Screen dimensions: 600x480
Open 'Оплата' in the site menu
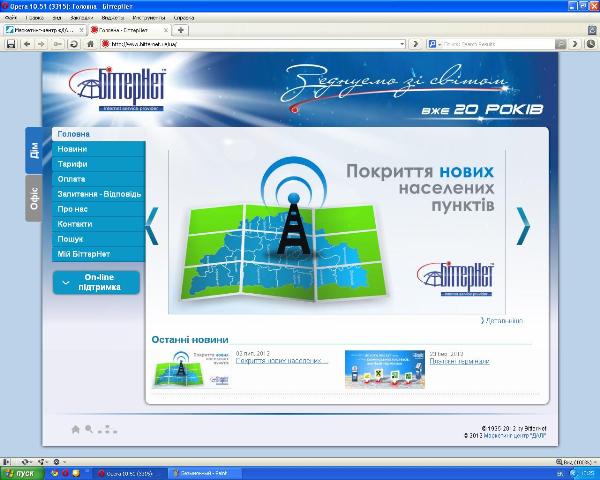98,179
